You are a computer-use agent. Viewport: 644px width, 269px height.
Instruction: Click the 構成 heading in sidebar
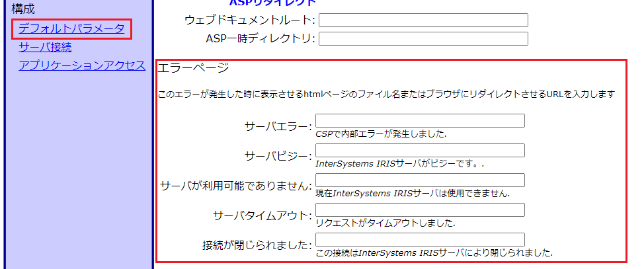tap(23, 9)
